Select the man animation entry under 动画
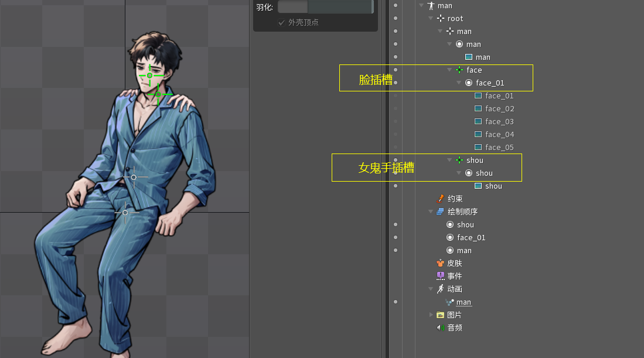 [x=464, y=302]
